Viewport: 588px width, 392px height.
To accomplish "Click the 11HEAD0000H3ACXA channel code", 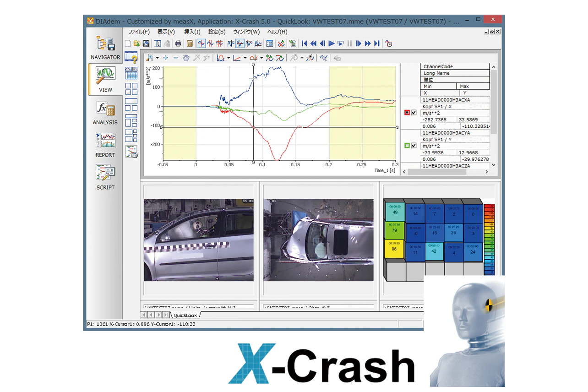I will pos(455,99).
